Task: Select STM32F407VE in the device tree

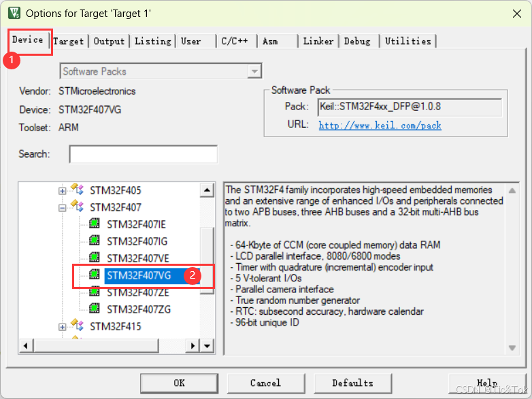Action: (x=138, y=258)
